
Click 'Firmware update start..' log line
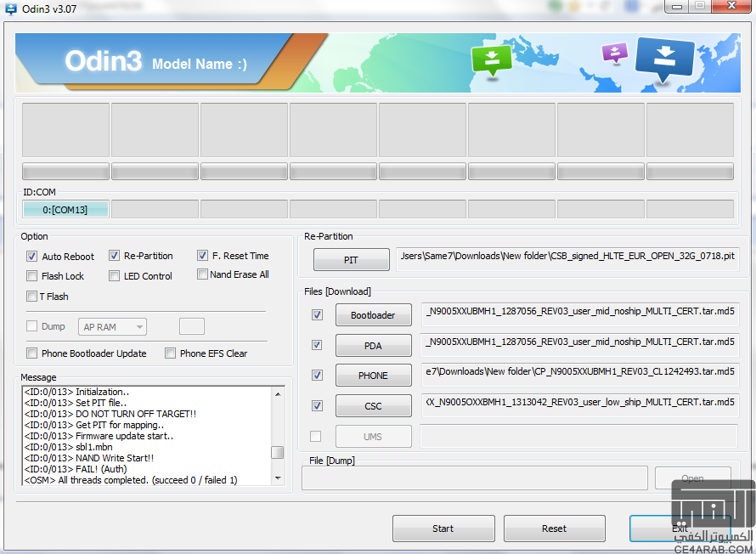coord(99,436)
